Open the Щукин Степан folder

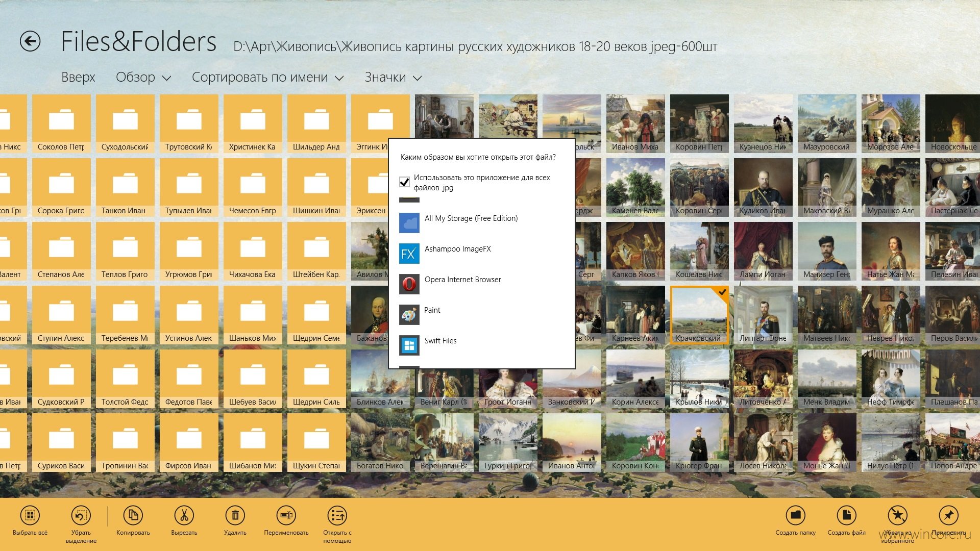pyautogui.click(x=316, y=442)
